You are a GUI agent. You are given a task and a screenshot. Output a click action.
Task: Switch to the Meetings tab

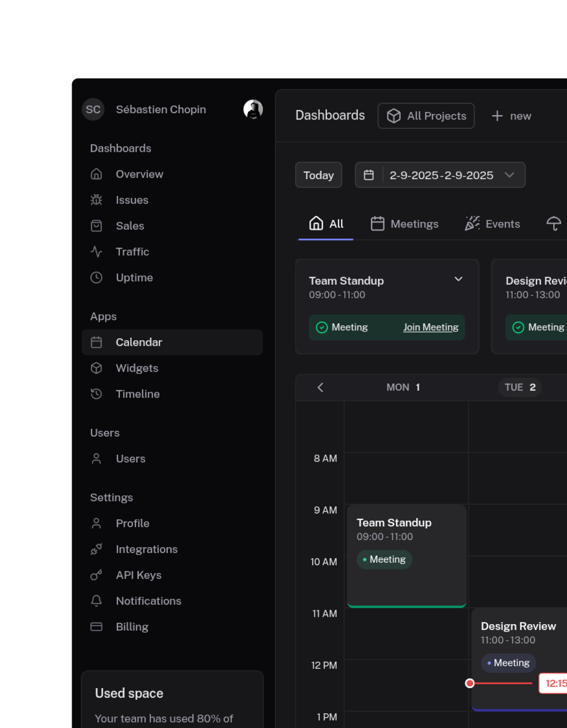(x=404, y=224)
